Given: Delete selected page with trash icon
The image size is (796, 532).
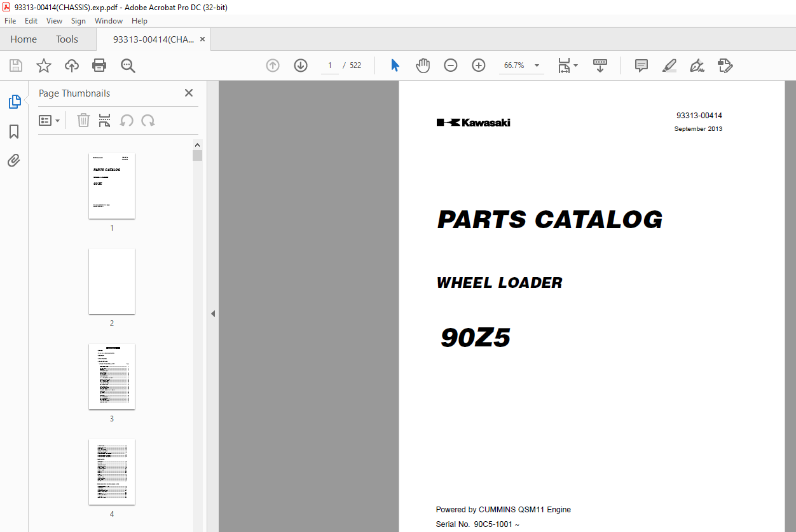Looking at the screenshot, I should (83, 121).
